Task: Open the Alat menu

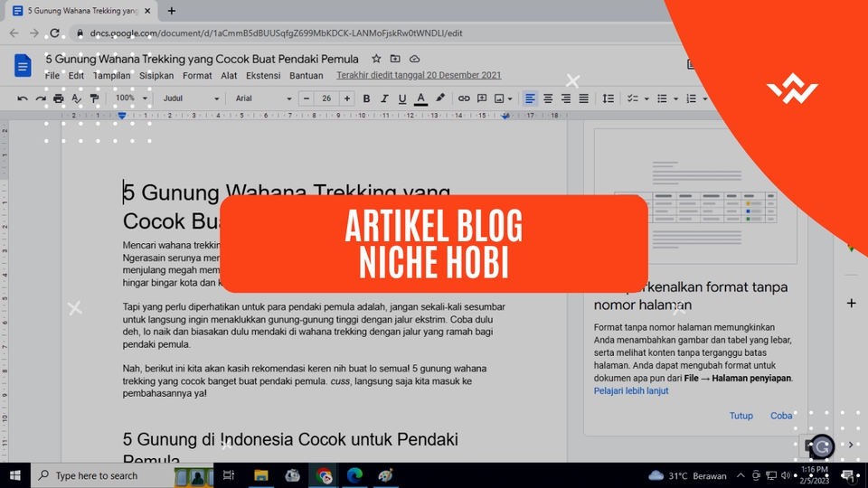Action: [229, 76]
